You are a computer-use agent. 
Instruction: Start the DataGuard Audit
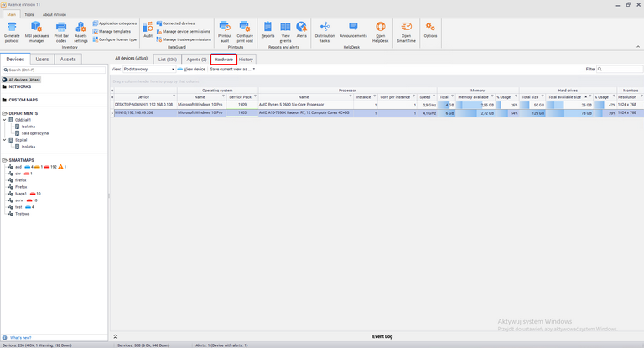[x=148, y=29]
